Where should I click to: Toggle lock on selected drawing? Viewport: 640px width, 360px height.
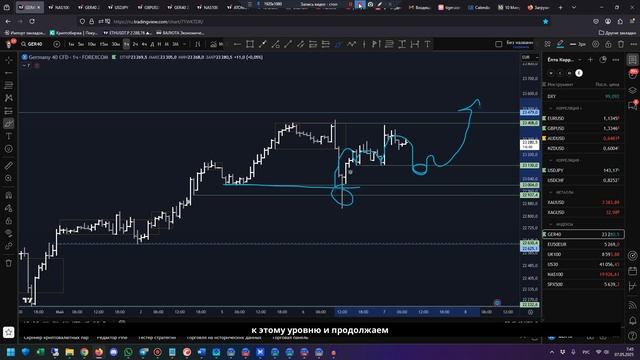click(608, 44)
